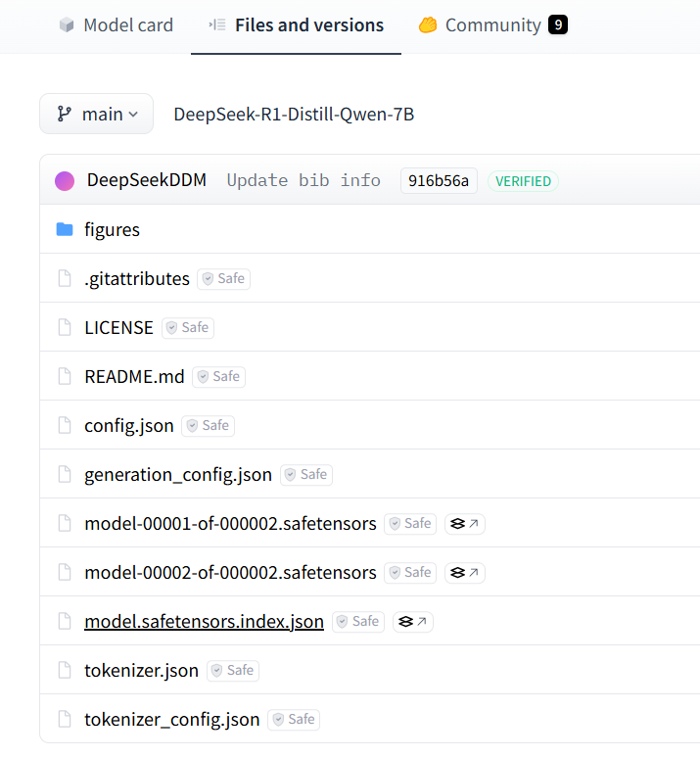Click the Safe badge next to tokenizer.json

[233, 671]
